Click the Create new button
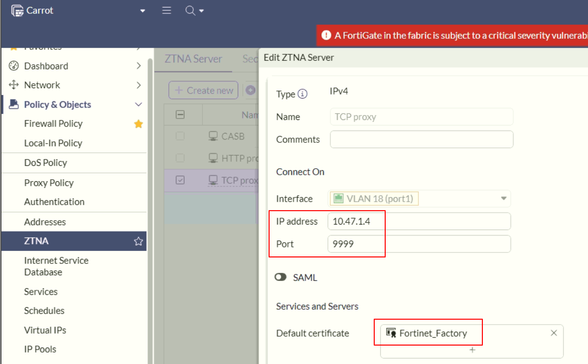This screenshot has width=588, height=364. pos(203,90)
